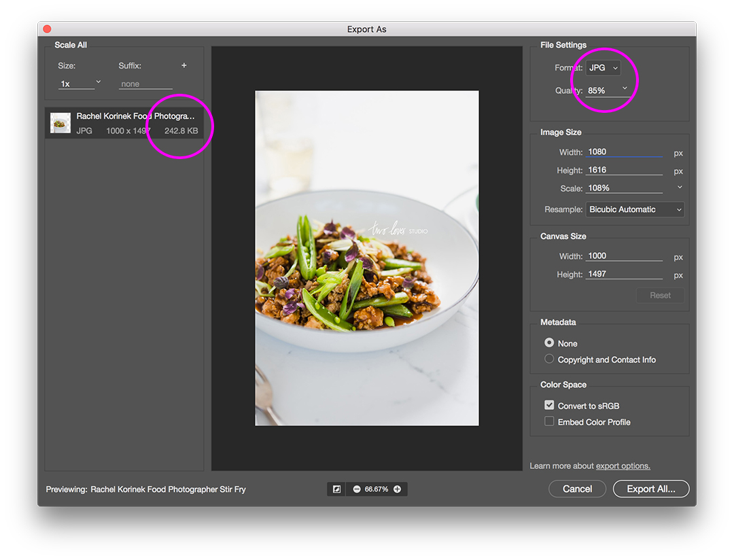The height and width of the screenshot is (560, 734).
Task: Click the fit-to-view preview icon
Action: coord(336,489)
